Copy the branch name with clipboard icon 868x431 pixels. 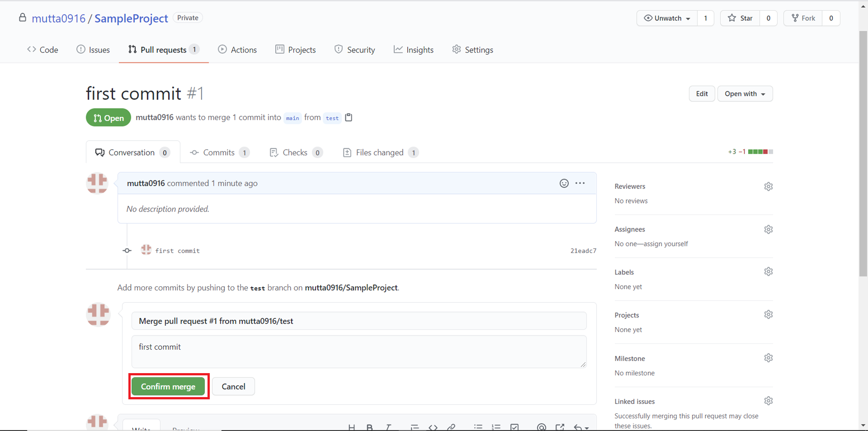click(349, 118)
